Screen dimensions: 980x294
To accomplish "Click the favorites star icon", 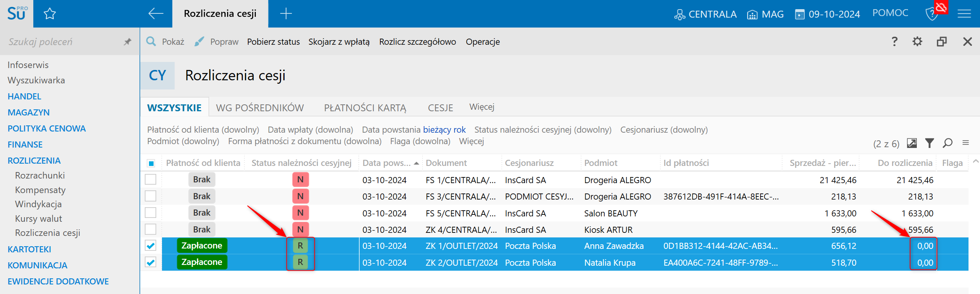I will click(50, 14).
